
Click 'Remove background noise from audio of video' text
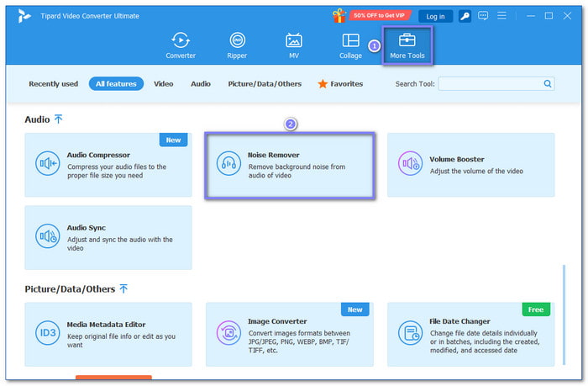pyautogui.click(x=297, y=171)
